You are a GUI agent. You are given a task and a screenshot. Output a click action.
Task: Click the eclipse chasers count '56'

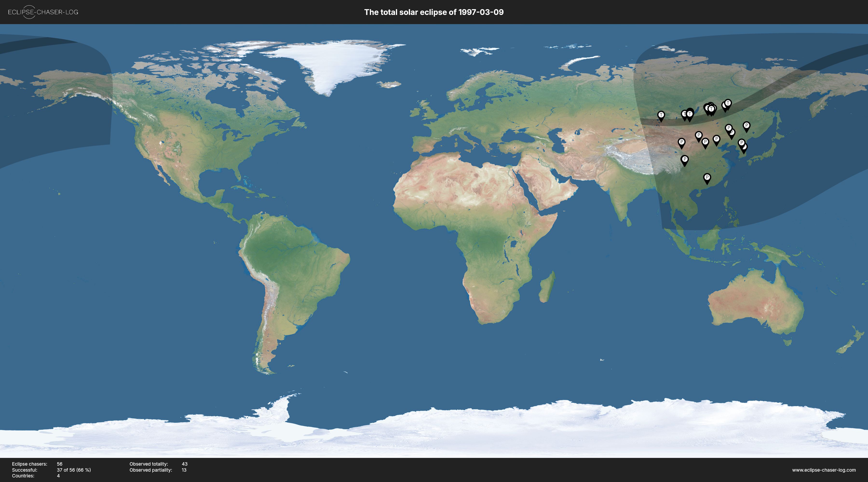[60, 464]
